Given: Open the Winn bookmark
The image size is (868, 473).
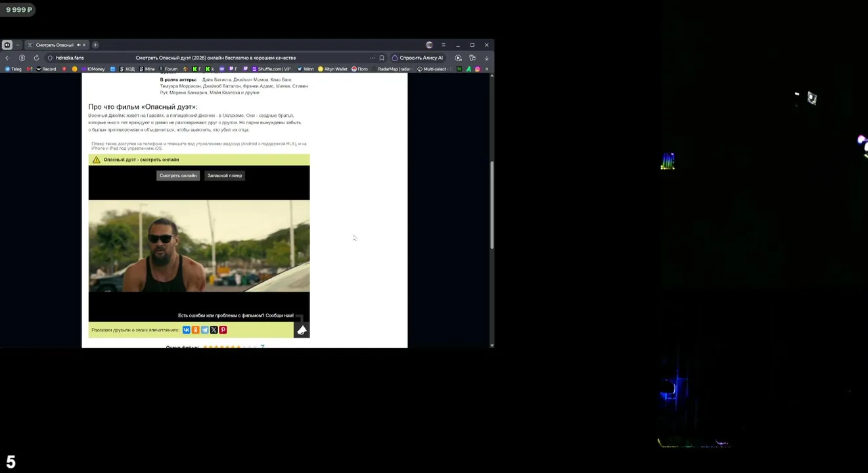Looking at the screenshot, I should [x=306, y=69].
